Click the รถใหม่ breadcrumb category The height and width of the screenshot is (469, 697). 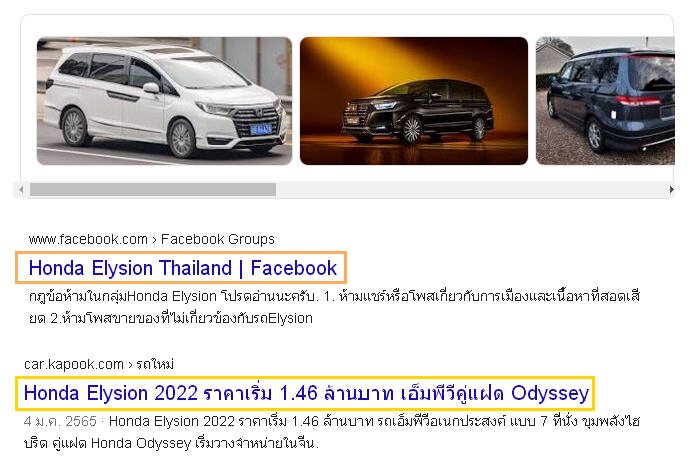coord(155,365)
